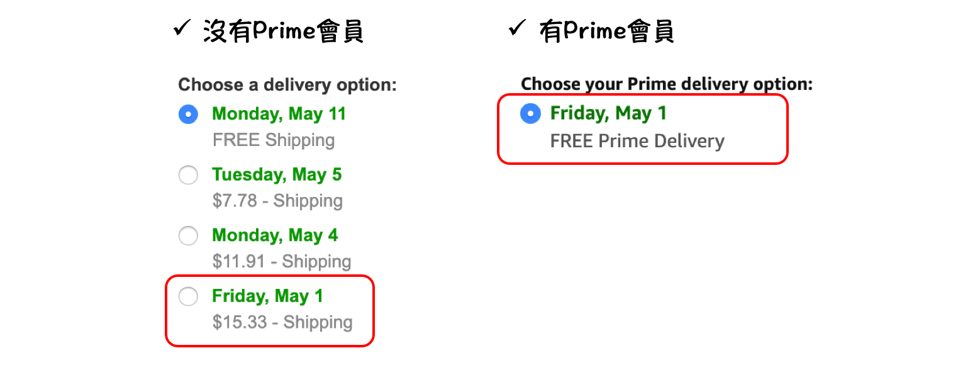Click the Choose your Prime delivery option heading
Image resolution: width=980 pixels, height=365 pixels.
click(x=667, y=82)
